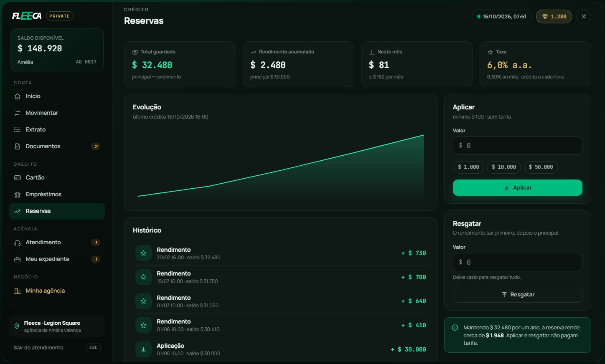Go to the Cartão card section

tap(57, 177)
